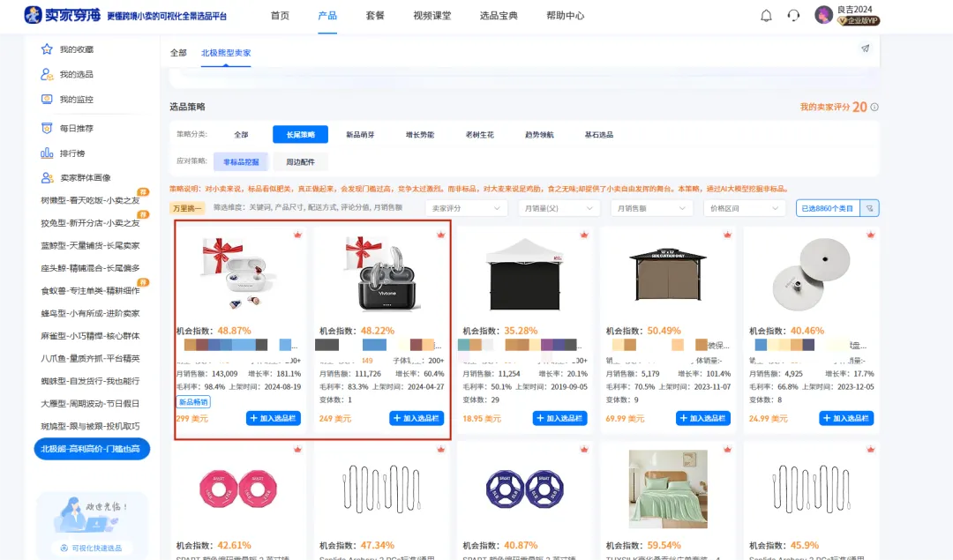The height and width of the screenshot is (560, 953).
Task: Click the 可视化快速选品 link
Action: [92, 548]
